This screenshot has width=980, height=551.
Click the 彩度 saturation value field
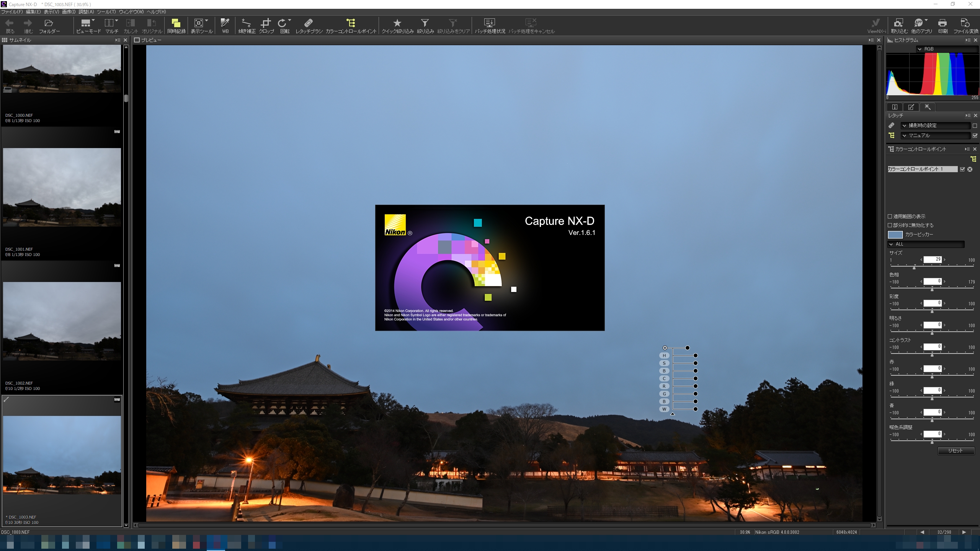click(x=933, y=303)
